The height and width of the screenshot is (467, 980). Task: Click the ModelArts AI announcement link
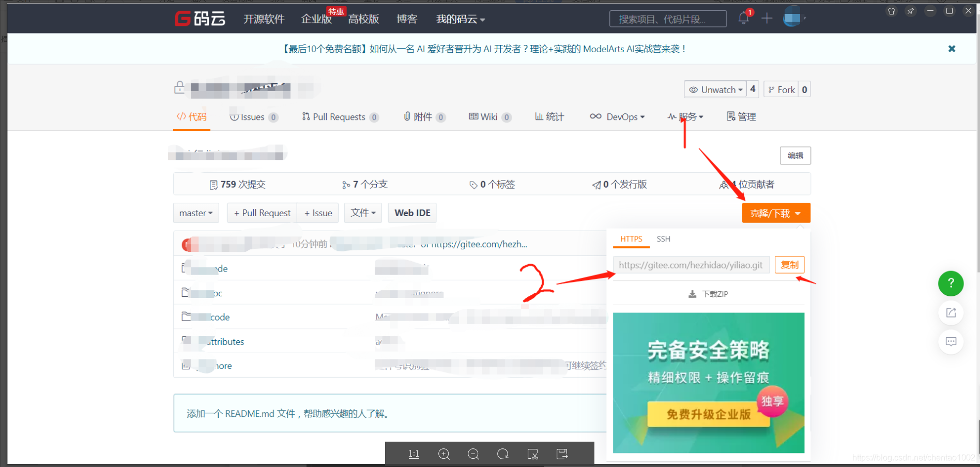pyautogui.click(x=484, y=49)
